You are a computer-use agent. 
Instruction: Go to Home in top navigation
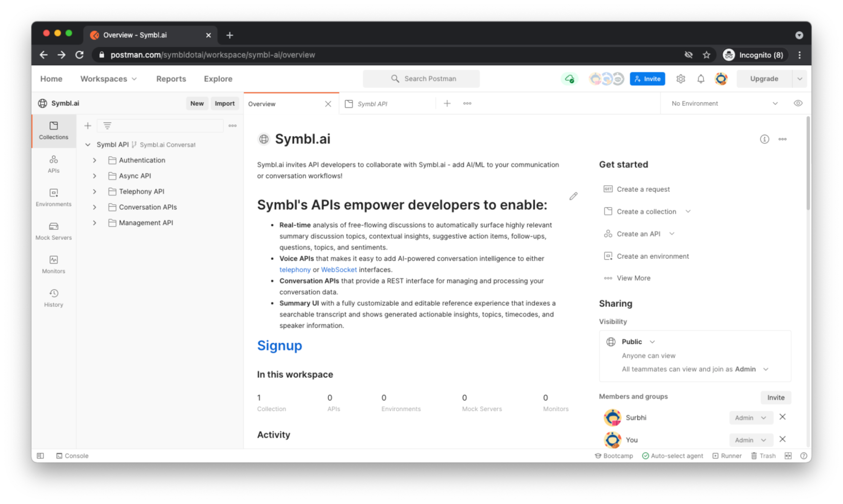51,79
